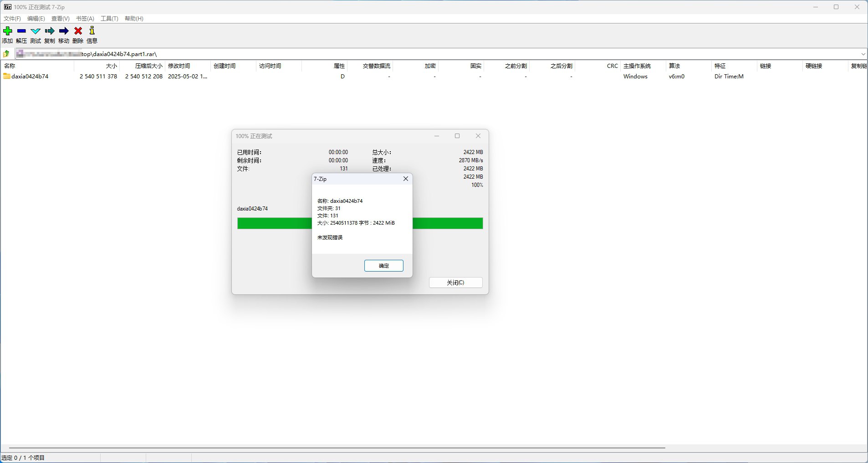This screenshot has height=463, width=868.
Task: Click the red X Delete (删除) toolbar icon
Action: click(x=78, y=31)
